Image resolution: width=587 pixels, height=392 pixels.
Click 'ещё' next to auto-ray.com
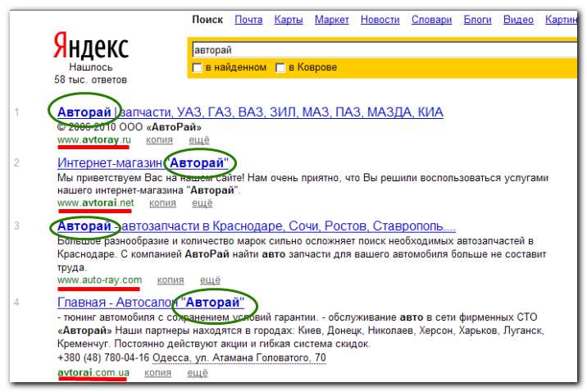210,280
